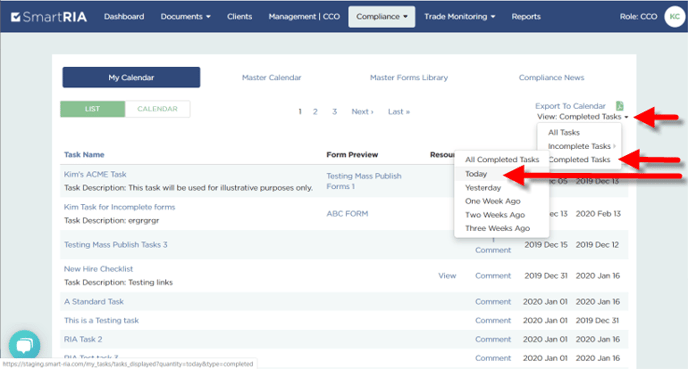
Task: Select Compliance News tab
Action: click(x=552, y=78)
